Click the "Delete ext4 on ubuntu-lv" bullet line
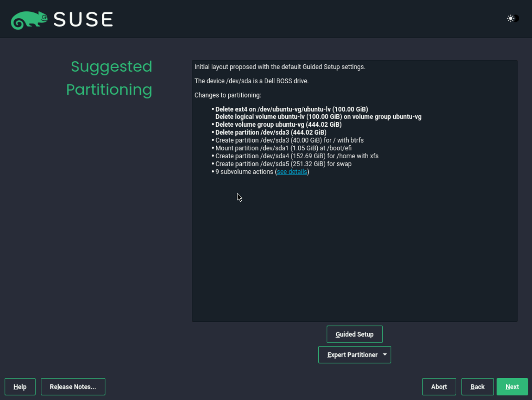Image resolution: width=532 pixels, height=400 pixels. click(291, 109)
